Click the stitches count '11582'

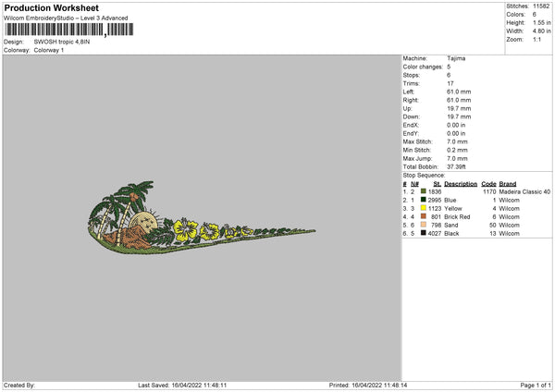tap(541, 6)
